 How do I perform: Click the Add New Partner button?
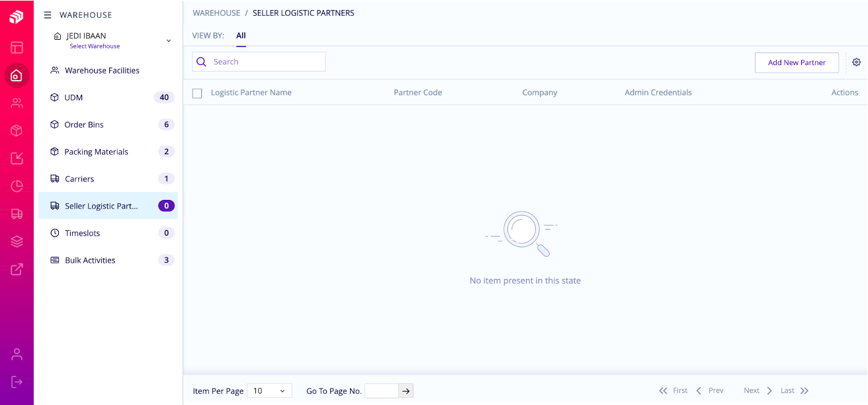click(x=797, y=63)
